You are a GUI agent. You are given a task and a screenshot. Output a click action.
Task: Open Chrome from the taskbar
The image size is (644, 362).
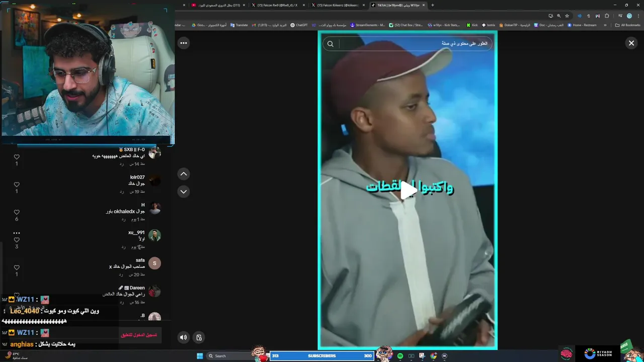pyautogui.click(x=434, y=356)
